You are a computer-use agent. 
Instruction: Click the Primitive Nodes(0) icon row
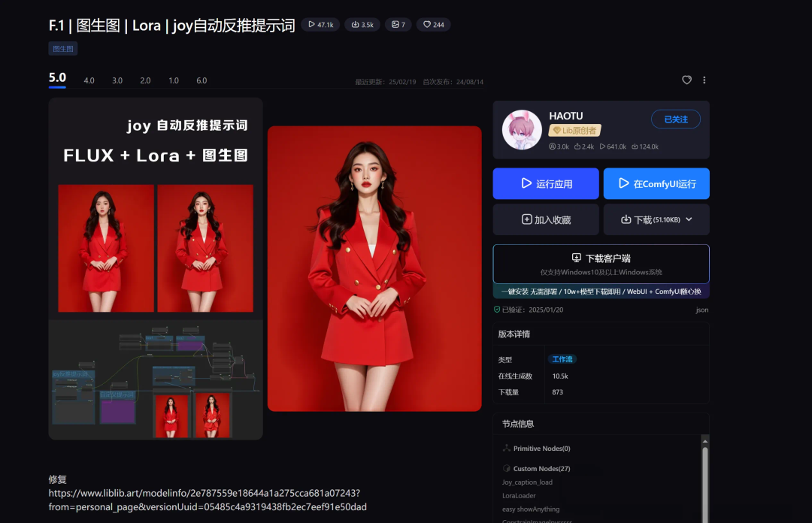tap(537, 449)
